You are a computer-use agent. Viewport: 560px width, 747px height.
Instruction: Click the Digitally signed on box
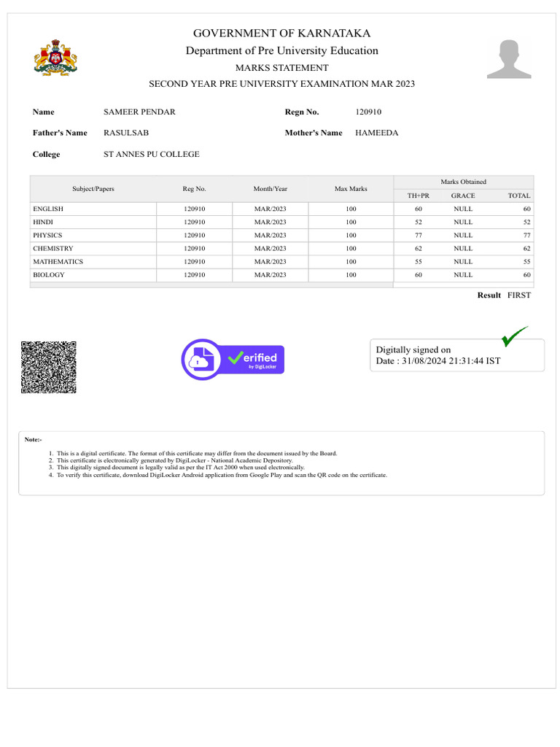coord(456,355)
